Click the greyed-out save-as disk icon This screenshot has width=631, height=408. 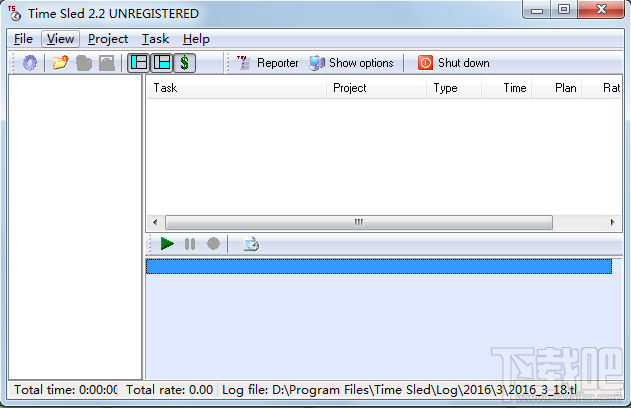tap(107, 63)
